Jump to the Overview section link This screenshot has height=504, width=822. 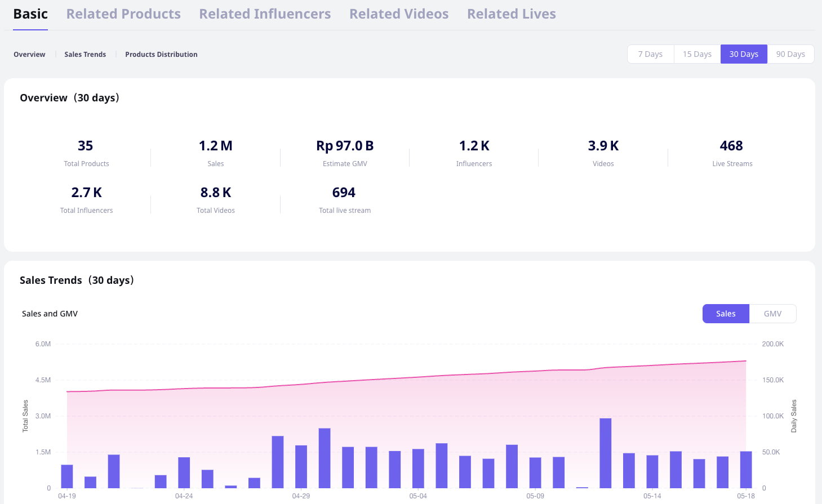(x=29, y=55)
